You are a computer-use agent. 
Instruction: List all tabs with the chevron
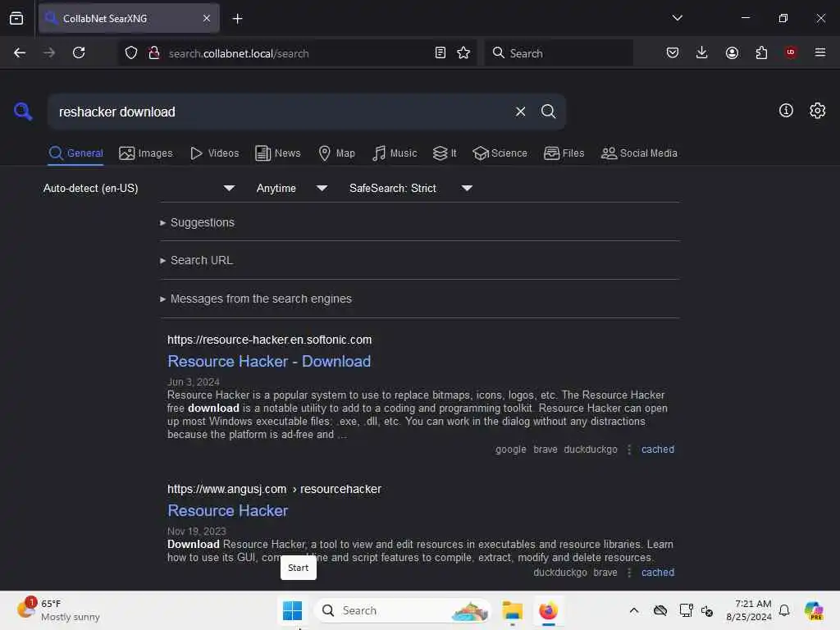tap(677, 18)
